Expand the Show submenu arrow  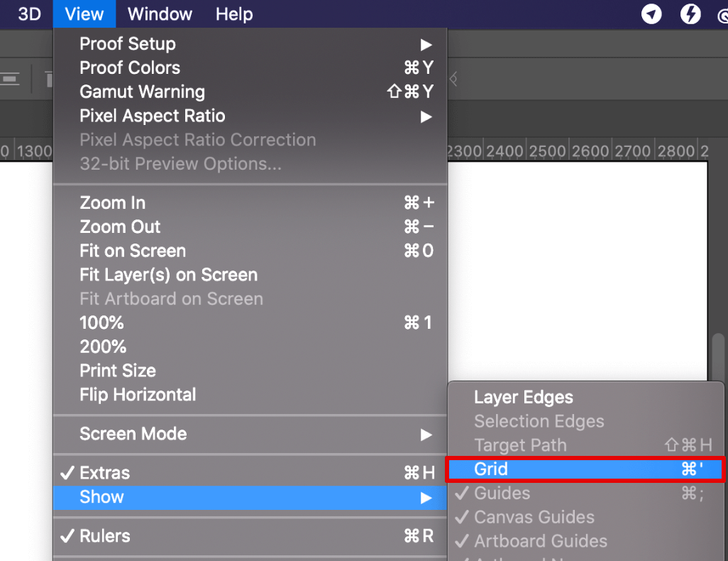[426, 497]
